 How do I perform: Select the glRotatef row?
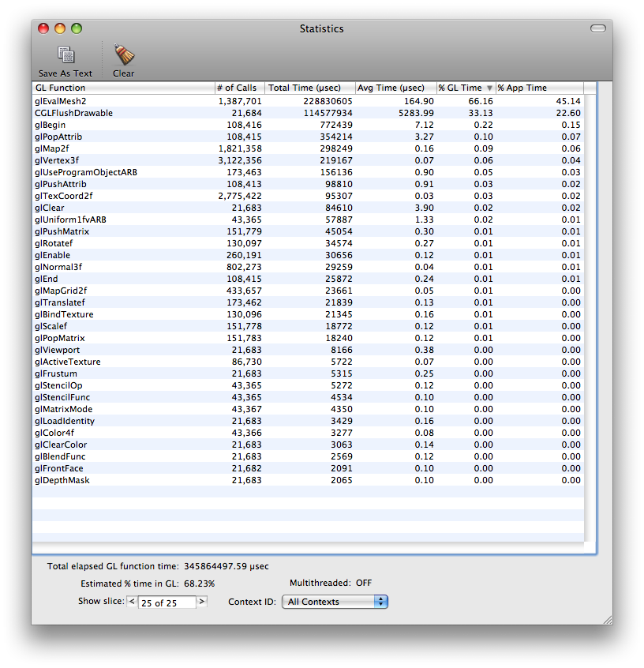pos(308,243)
